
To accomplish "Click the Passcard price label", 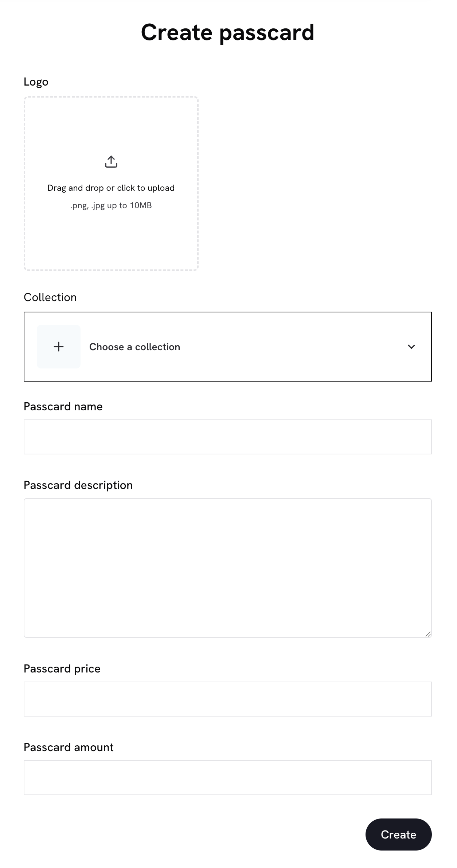I will (62, 668).
